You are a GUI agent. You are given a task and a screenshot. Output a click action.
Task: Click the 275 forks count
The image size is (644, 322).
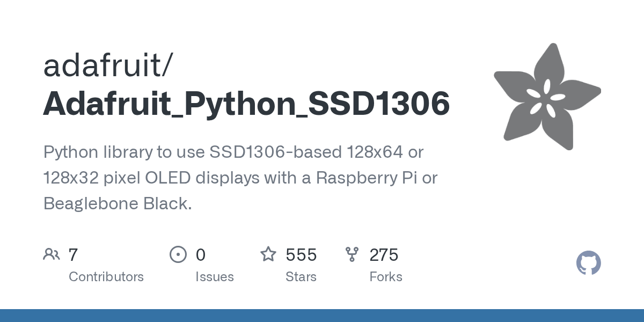(384, 255)
